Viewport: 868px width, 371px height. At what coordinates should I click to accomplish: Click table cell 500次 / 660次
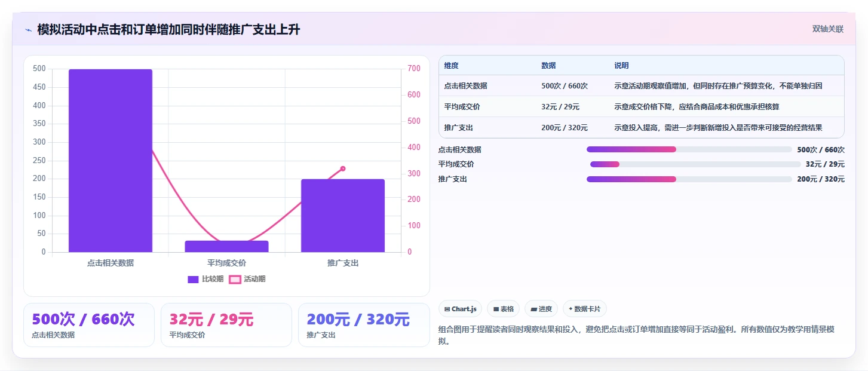click(565, 86)
